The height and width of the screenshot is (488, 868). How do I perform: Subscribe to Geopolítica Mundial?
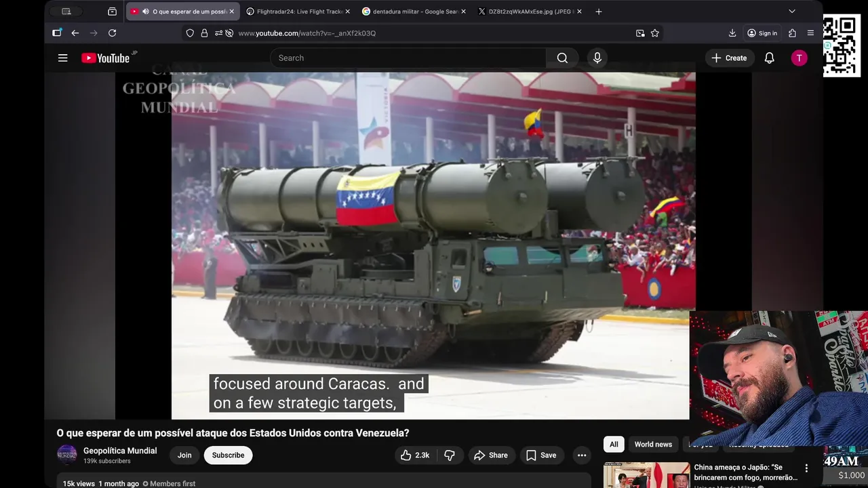[228, 455]
